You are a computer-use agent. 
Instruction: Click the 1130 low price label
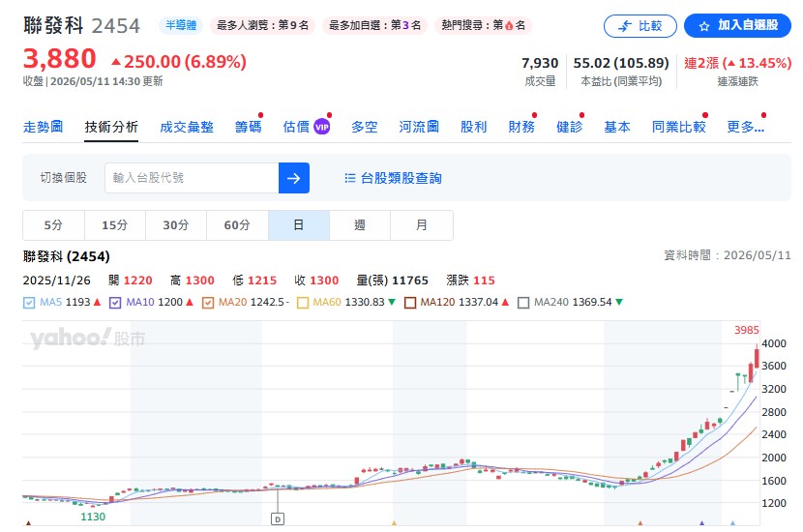[93, 517]
